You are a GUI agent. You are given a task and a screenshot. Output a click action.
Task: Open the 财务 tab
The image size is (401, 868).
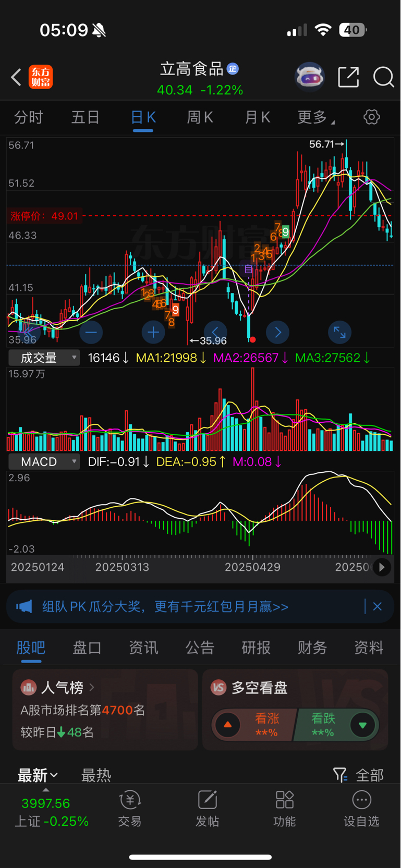(x=312, y=647)
